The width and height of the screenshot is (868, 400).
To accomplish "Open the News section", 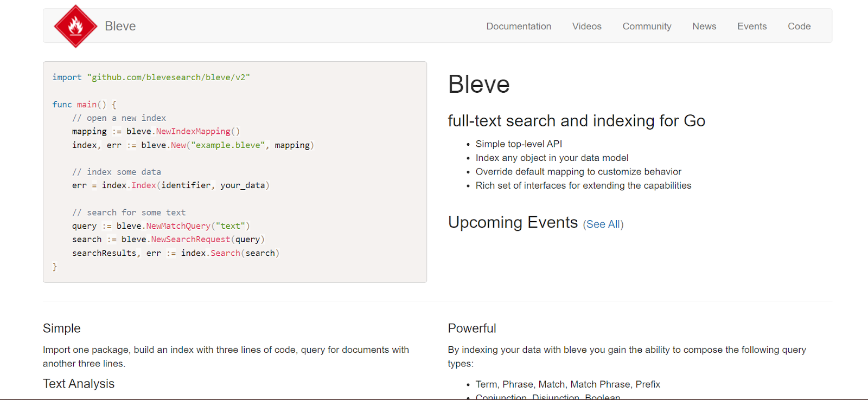I will (x=704, y=26).
